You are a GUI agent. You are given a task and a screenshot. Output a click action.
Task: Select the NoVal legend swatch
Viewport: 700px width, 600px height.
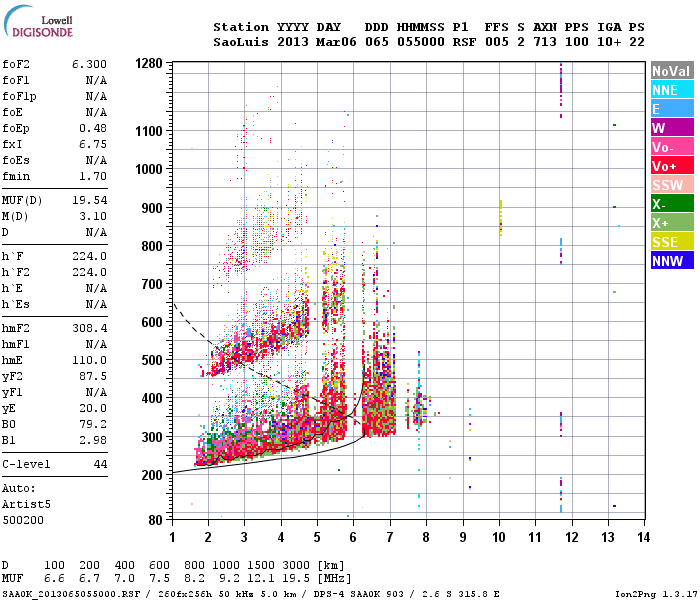(672, 71)
